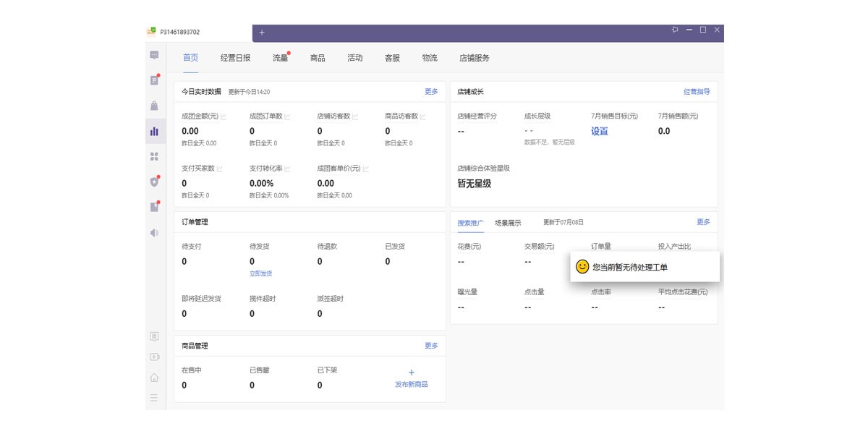Image resolution: width=868 pixels, height=434 pixels.
Task: Open the document list sidebar icon
Action: tap(154, 80)
